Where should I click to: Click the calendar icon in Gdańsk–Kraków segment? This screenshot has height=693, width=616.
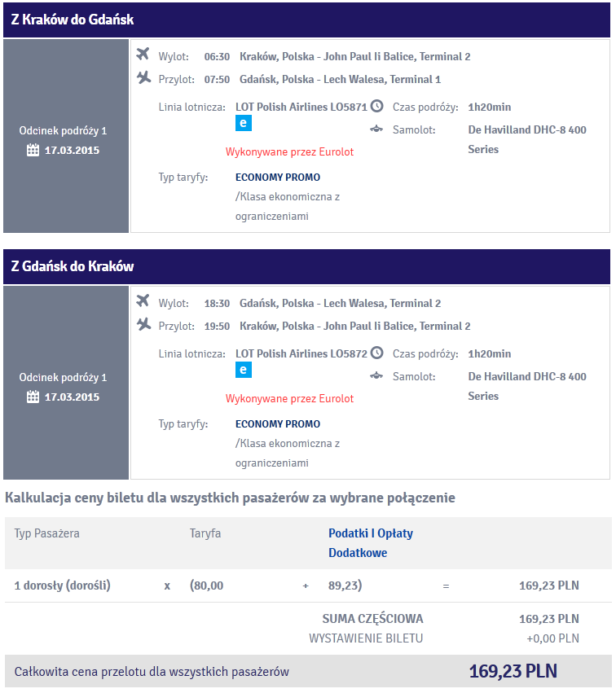(x=33, y=397)
